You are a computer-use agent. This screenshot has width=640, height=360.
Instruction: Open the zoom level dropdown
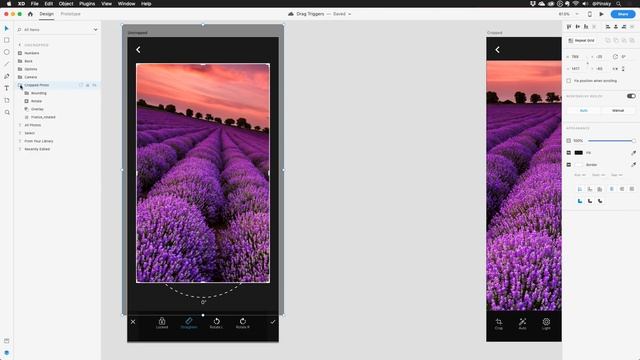tap(577, 14)
